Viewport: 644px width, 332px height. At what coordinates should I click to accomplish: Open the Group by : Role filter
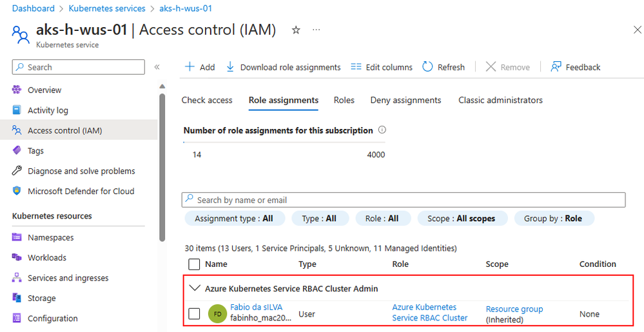pos(554,219)
